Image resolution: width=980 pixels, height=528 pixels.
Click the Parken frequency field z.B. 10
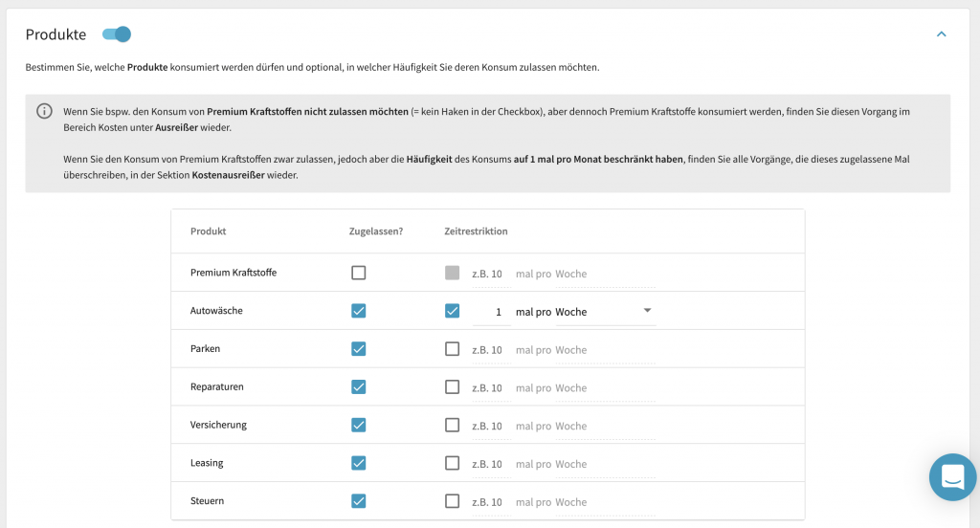coord(491,350)
